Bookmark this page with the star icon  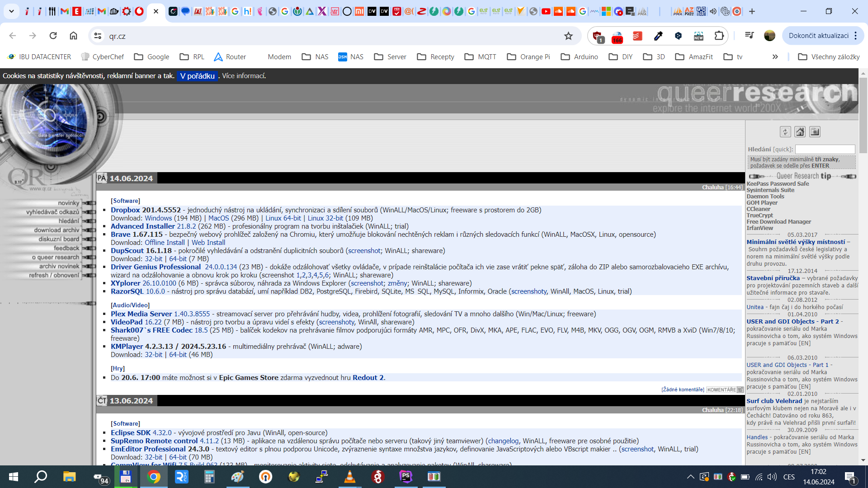568,36
